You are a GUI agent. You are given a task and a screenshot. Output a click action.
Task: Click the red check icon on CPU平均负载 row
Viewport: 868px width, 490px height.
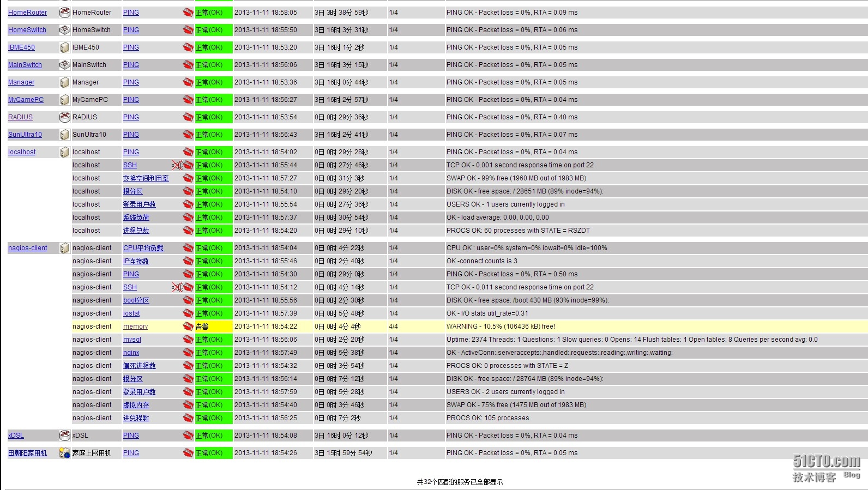click(188, 247)
